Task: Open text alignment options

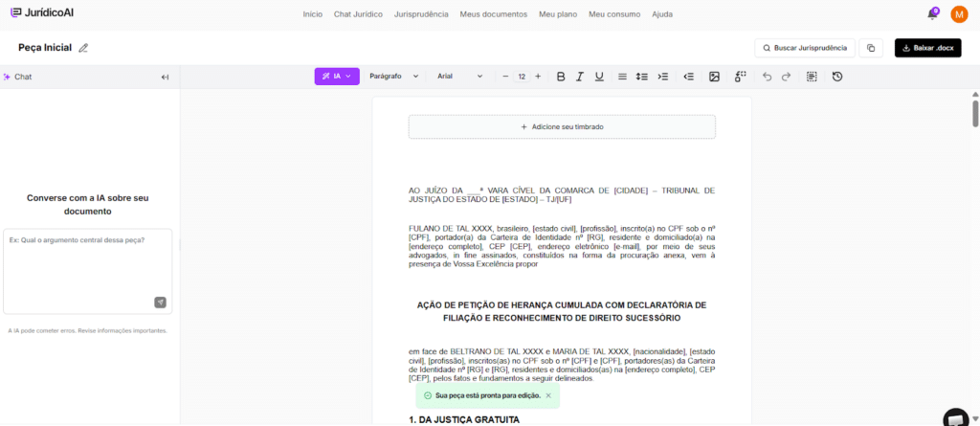Action: point(622,77)
